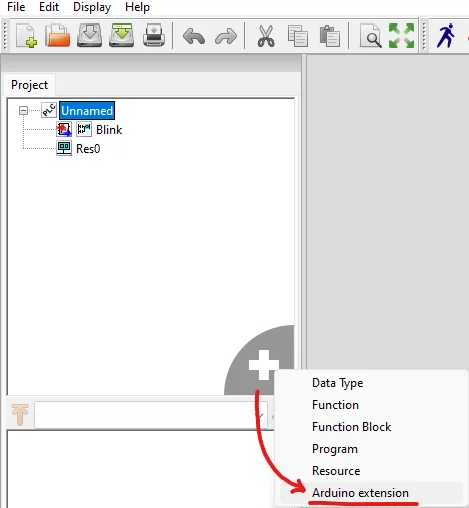Click the Res0 resource icon
Screen dimensions: 469x508
[x=64, y=148]
